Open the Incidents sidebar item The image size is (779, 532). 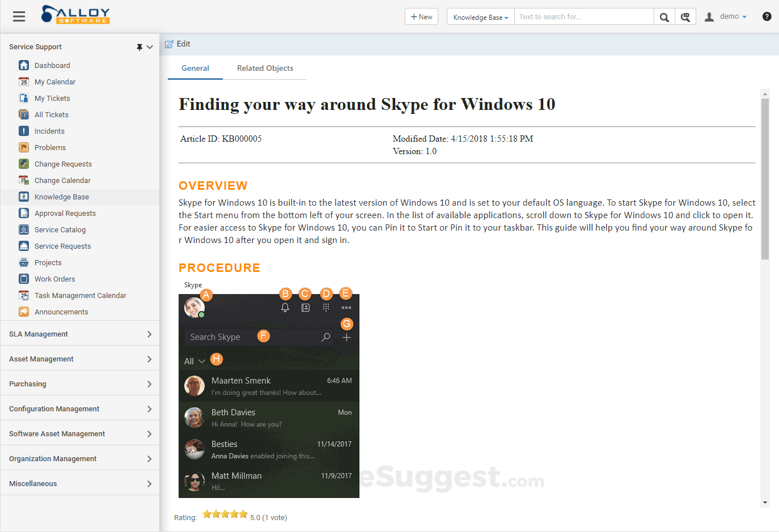pyautogui.click(x=49, y=131)
